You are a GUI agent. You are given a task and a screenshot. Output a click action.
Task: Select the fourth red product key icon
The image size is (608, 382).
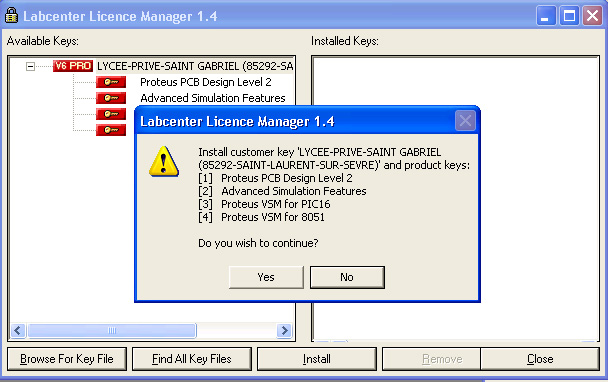point(111,130)
